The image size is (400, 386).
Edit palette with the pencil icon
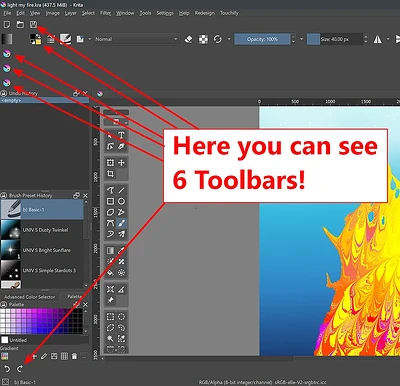click(x=44, y=357)
